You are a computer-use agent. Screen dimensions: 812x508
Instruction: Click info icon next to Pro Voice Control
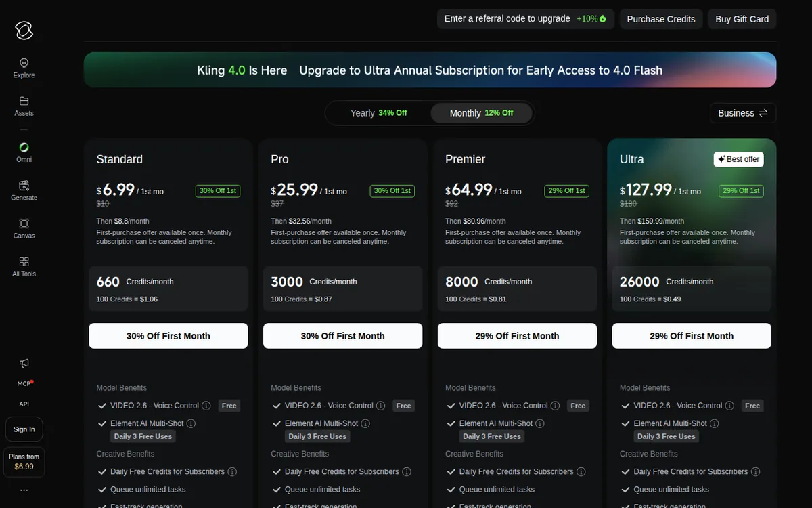click(x=380, y=406)
